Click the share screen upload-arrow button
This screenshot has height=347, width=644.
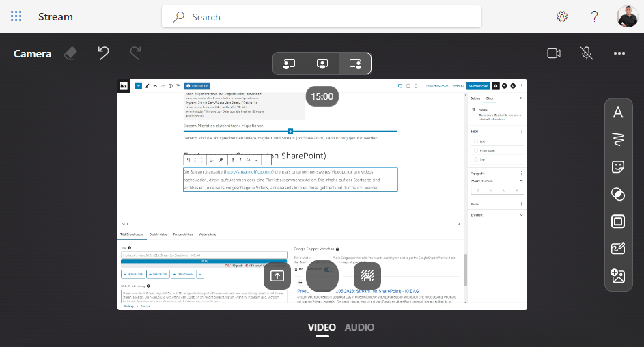(277, 276)
